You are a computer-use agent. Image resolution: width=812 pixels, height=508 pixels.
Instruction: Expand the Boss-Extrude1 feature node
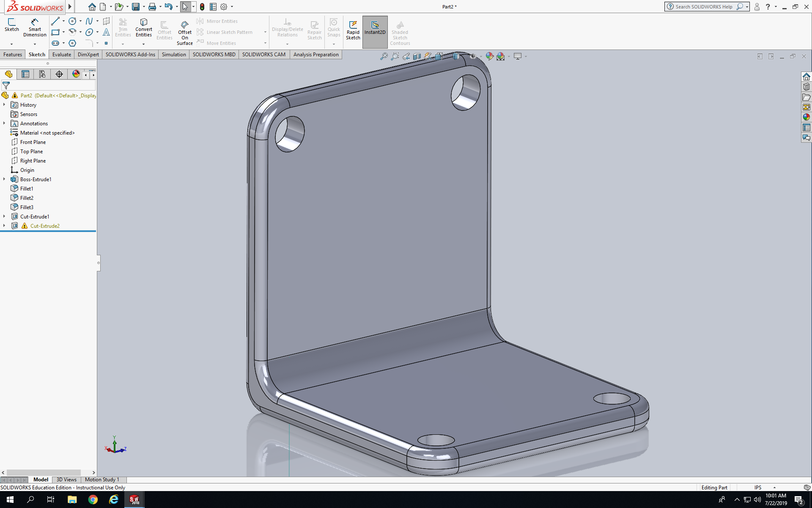tap(4, 179)
